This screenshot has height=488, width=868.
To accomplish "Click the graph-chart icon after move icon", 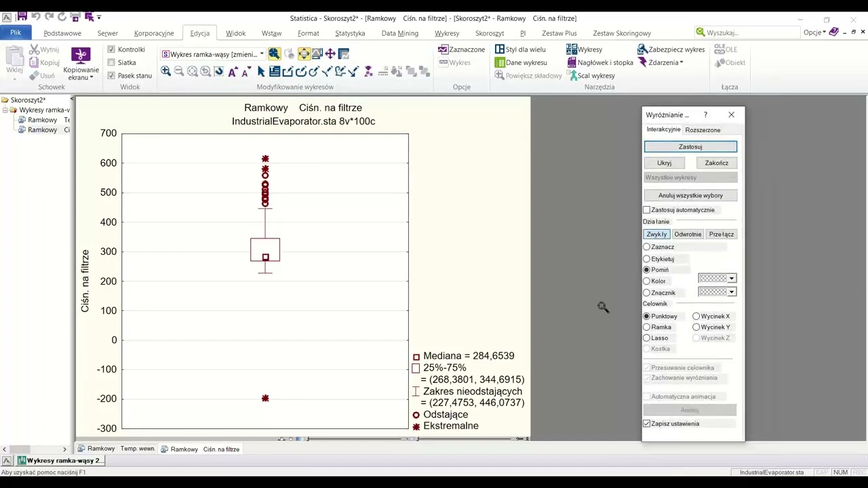I will (344, 54).
